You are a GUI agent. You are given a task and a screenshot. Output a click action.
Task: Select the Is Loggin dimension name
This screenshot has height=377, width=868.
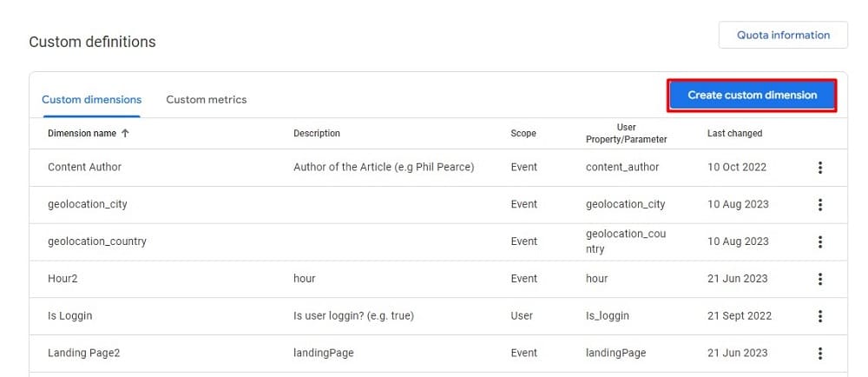pyautogui.click(x=69, y=316)
